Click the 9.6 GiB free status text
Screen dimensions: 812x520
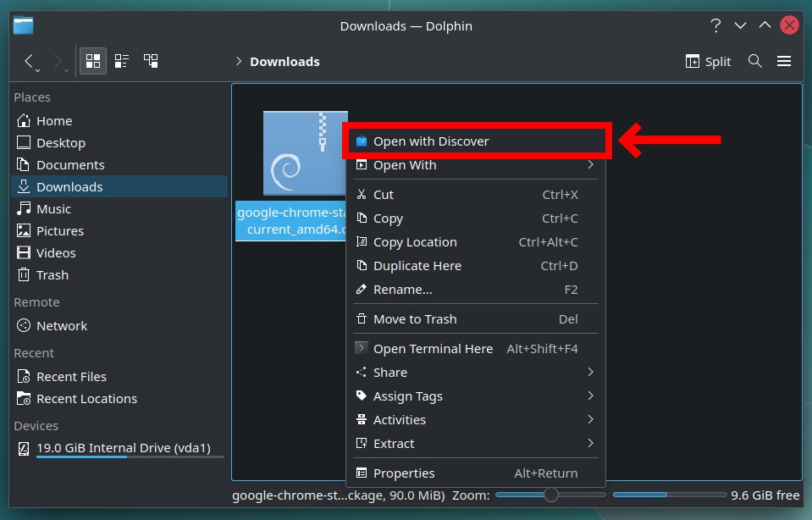[x=765, y=495]
